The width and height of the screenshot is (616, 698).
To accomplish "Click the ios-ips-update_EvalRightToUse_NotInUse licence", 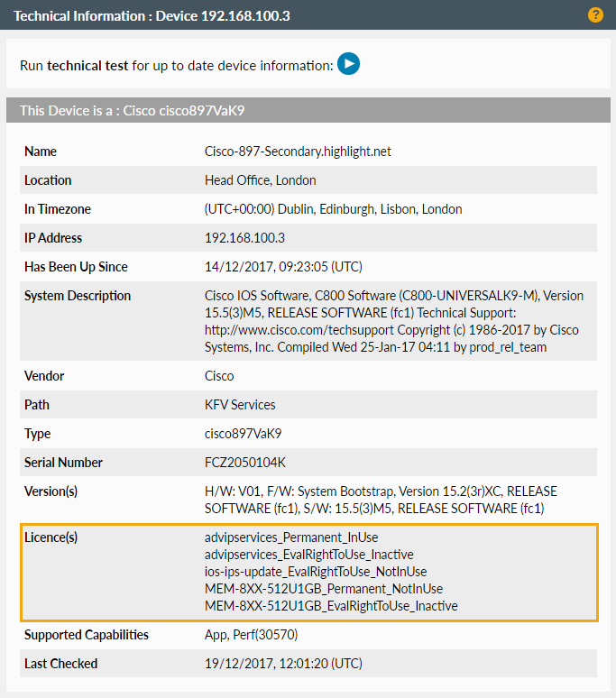I will [316, 572].
